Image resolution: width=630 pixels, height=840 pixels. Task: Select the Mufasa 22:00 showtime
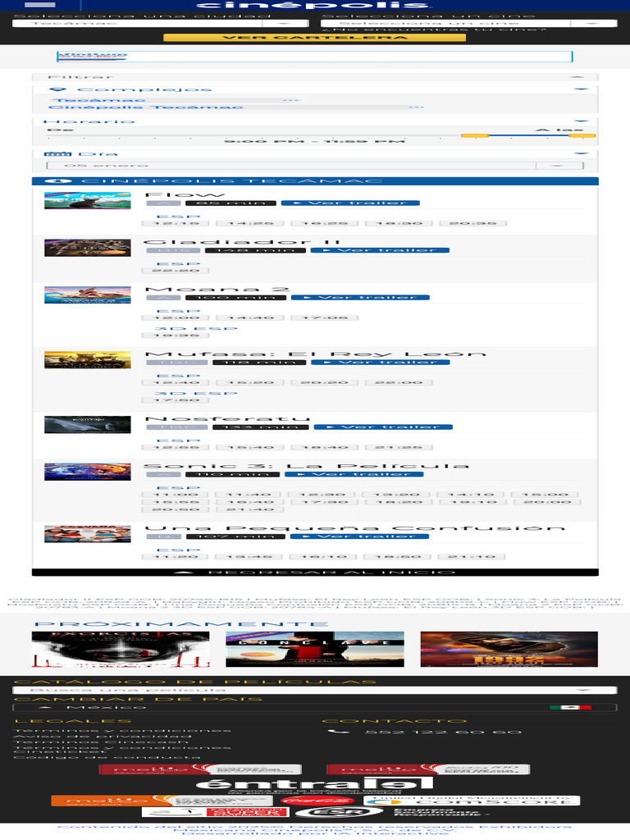(399, 382)
